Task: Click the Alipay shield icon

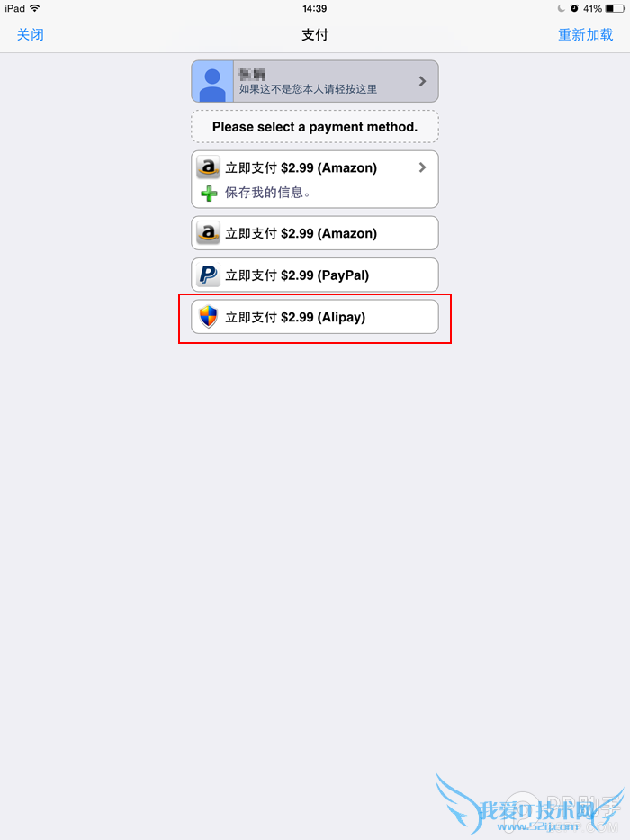Action: point(209,317)
